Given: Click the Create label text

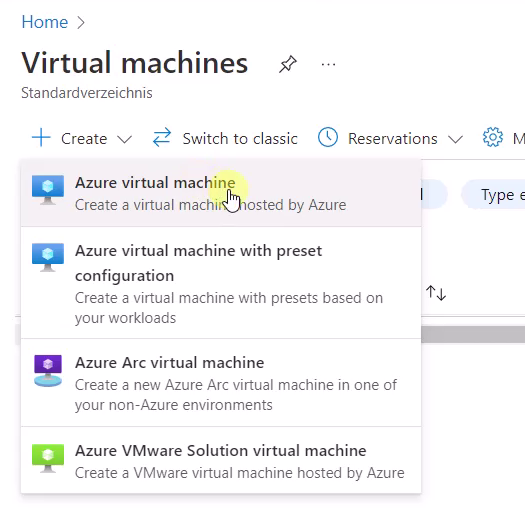Looking at the screenshot, I should (84, 139).
